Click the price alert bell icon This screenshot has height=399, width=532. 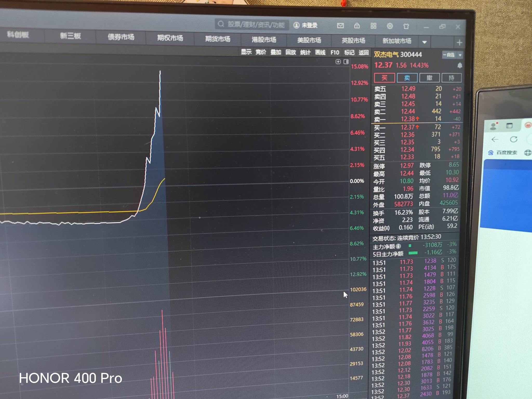click(x=460, y=65)
